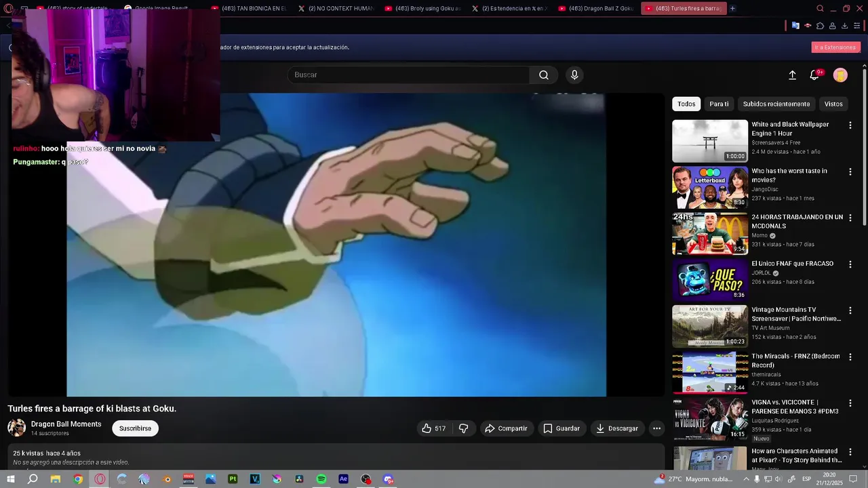868x488 pixels.
Task: Open DaVinci Resolve from taskbar
Action: 299,479
